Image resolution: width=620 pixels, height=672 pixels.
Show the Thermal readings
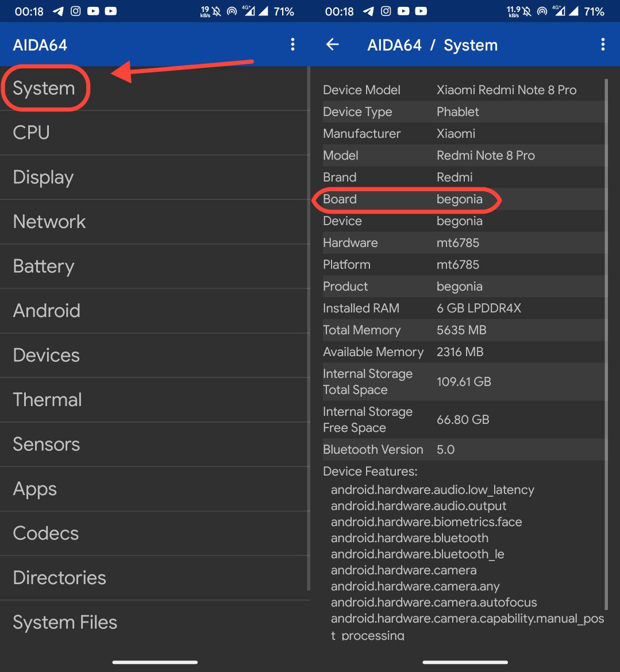47,400
